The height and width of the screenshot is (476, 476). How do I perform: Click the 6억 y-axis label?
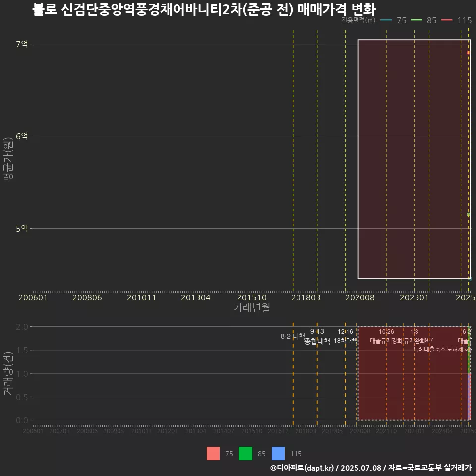click(x=22, y=136)
